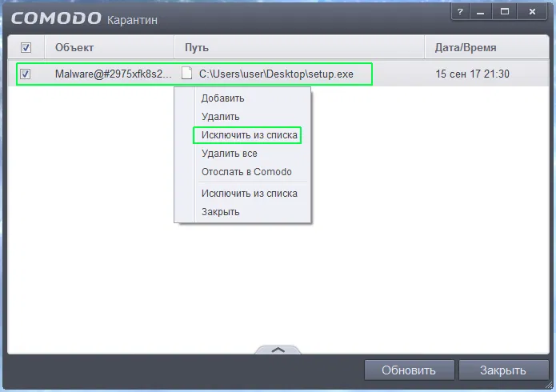Click the setup.exe file icon
556x392 pixels.
tap(186, 73)
